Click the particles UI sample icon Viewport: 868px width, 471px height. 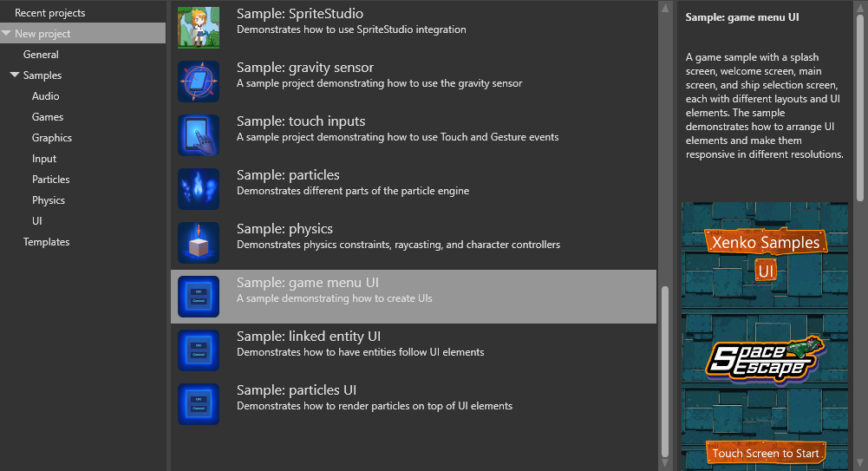199,404
